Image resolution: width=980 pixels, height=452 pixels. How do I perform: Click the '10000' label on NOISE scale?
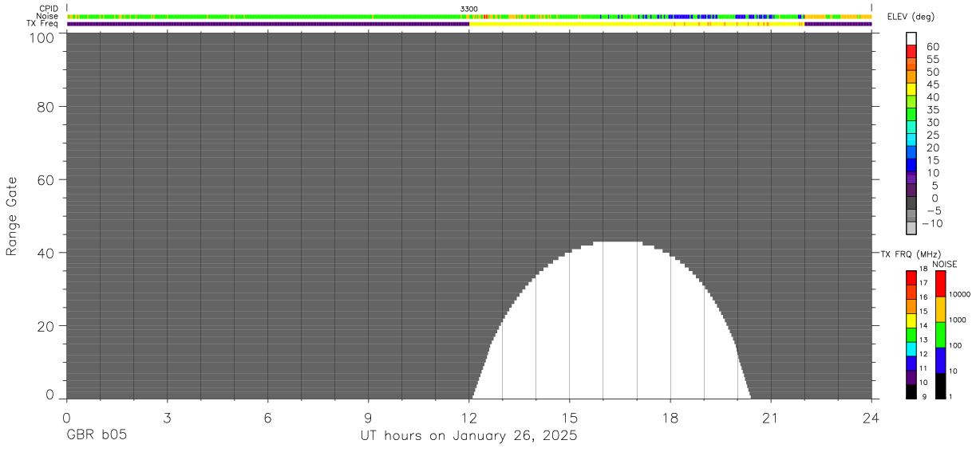pyautogui.click(x=960, y=294)
